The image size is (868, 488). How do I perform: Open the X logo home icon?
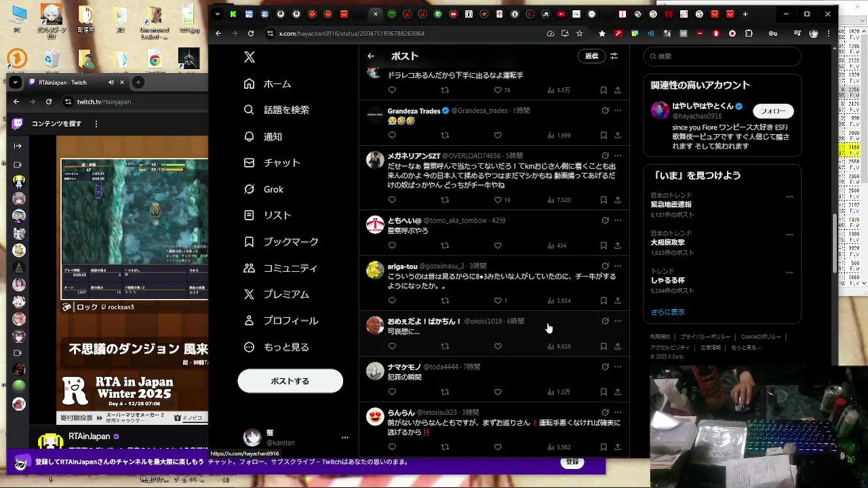click(250, 57)
